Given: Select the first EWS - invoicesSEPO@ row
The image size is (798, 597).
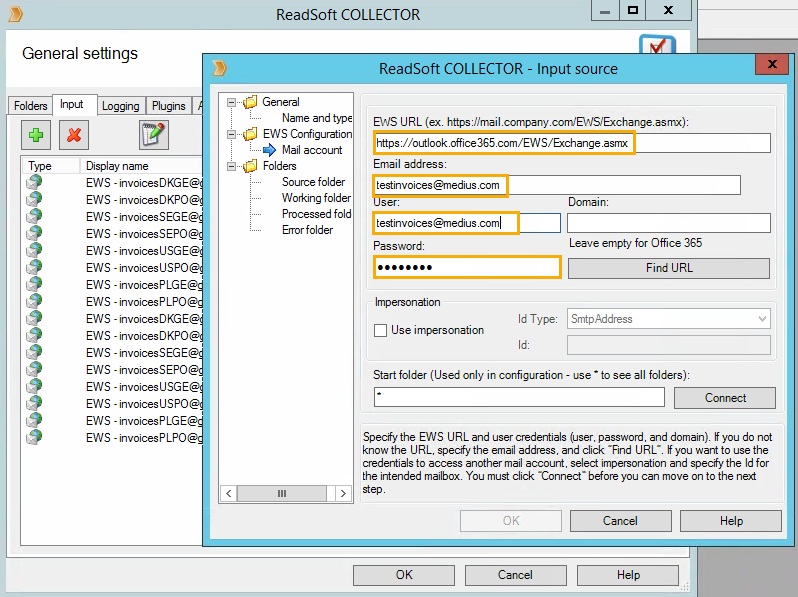Looking at the screenshot, I should tap(112, 234).
